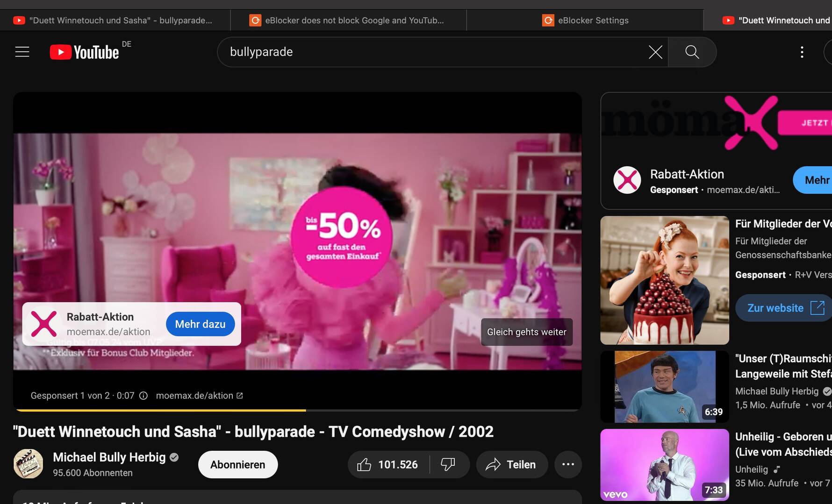Switch to eBlocker does not block Google tab
Screen dimensions: 832x504
click(348, 20)
